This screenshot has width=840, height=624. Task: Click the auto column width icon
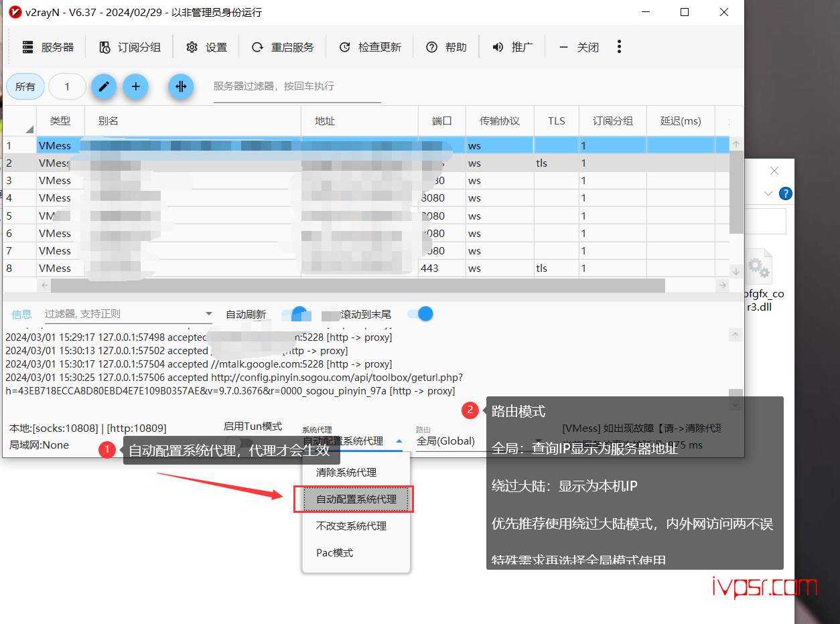click(x=181, y=86)
